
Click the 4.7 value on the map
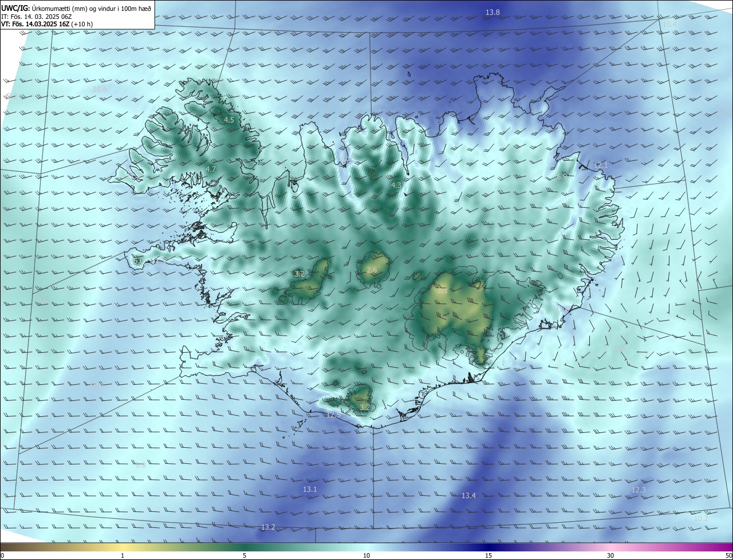(211, 169)
